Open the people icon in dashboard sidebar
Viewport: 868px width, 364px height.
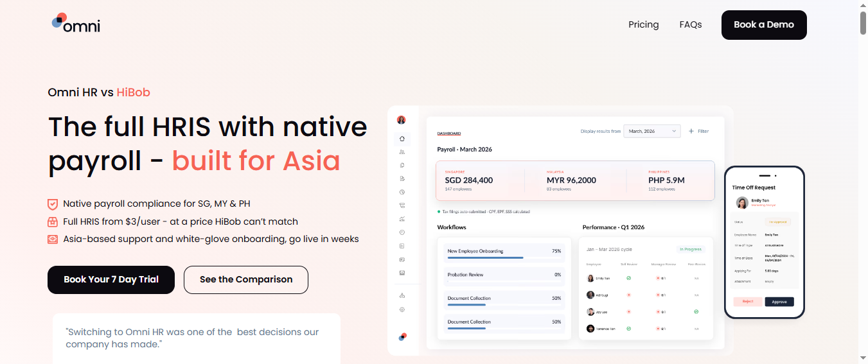pos(402,152)
